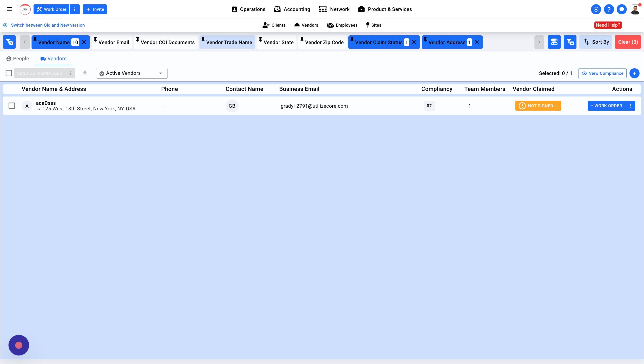The image size is (644, 364).
Task: Click the View Compliance button
Action: coord(602,73)
